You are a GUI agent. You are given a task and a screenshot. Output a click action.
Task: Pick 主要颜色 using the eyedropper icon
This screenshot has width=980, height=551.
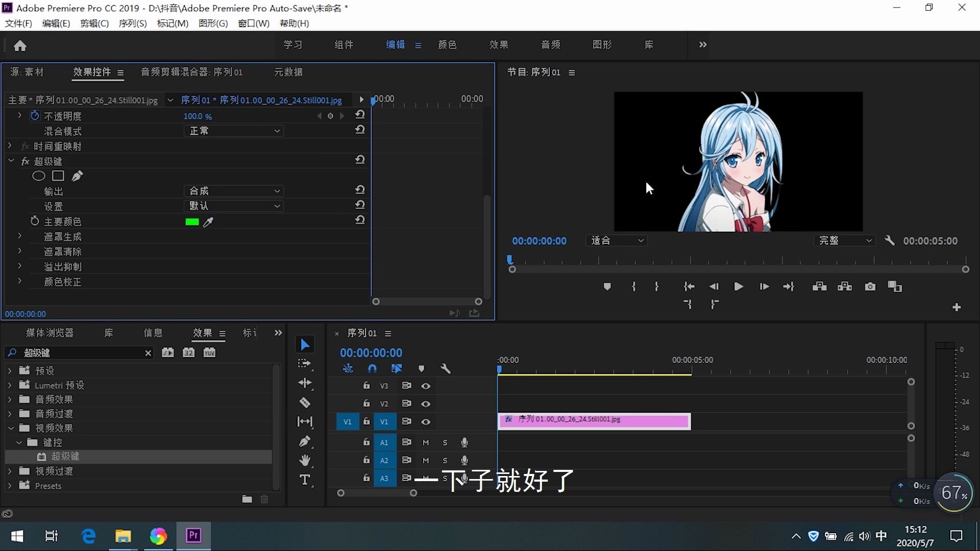(209, 222)
